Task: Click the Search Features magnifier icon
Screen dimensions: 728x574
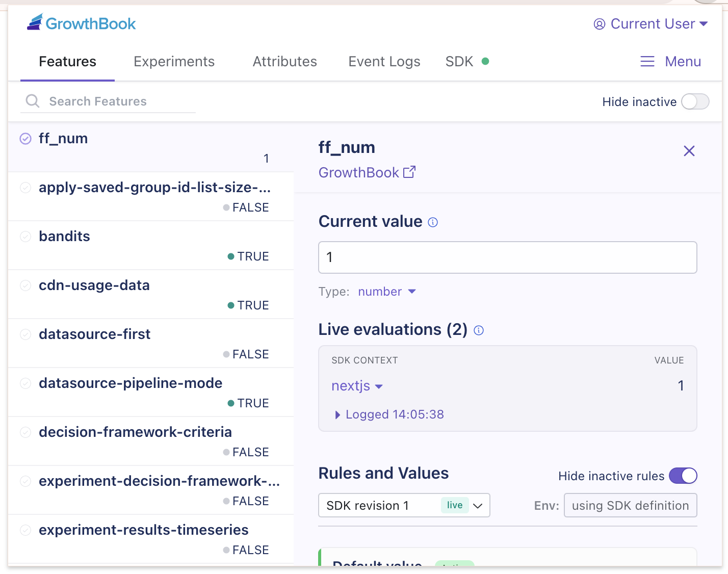Action: pos(33,101)
